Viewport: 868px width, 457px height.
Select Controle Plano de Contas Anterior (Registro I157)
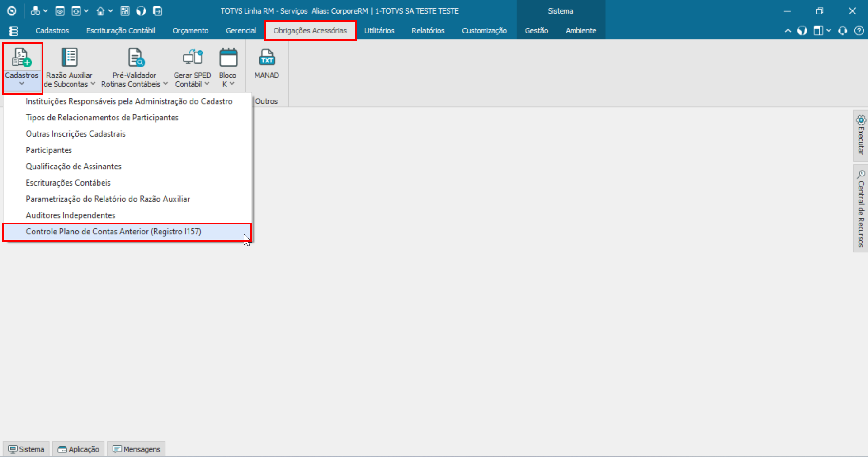coord(127,232)
